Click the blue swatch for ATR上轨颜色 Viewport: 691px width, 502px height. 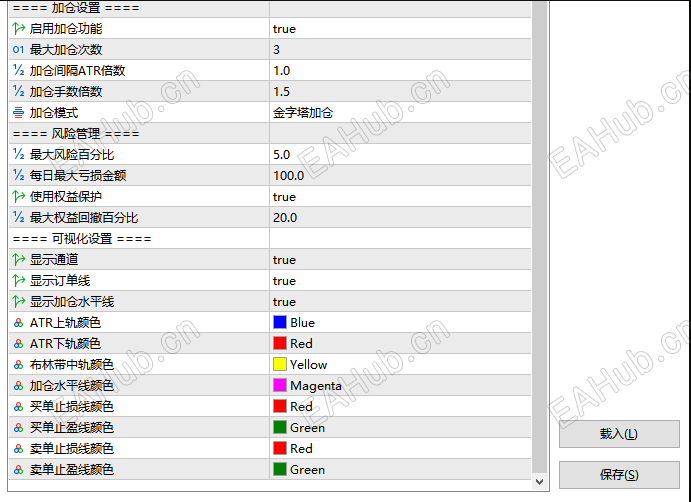[x=280, y=322]
